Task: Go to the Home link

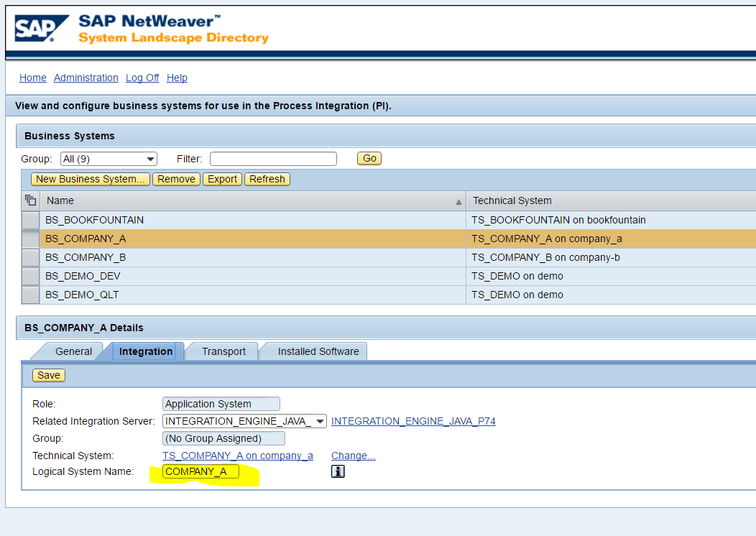Action: [33, 78]
